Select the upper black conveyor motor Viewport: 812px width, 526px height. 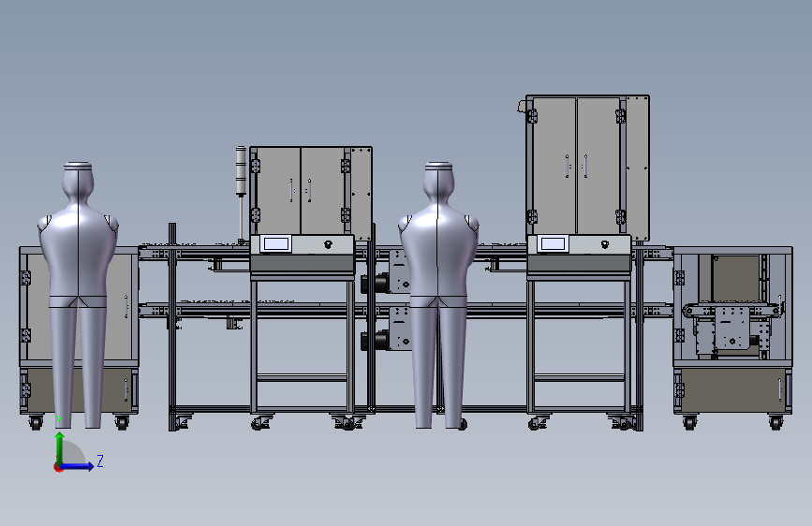(x=375, y=284)
